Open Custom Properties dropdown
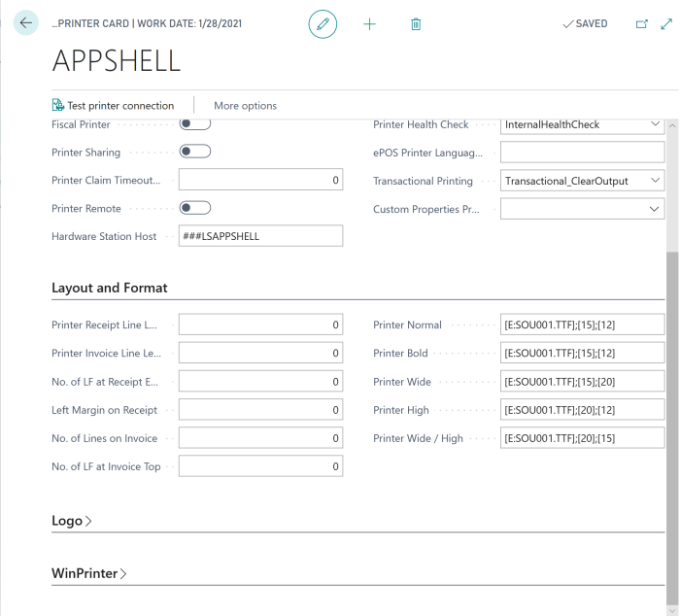Viewport: 680px width, 616px height. pos(582,209)
